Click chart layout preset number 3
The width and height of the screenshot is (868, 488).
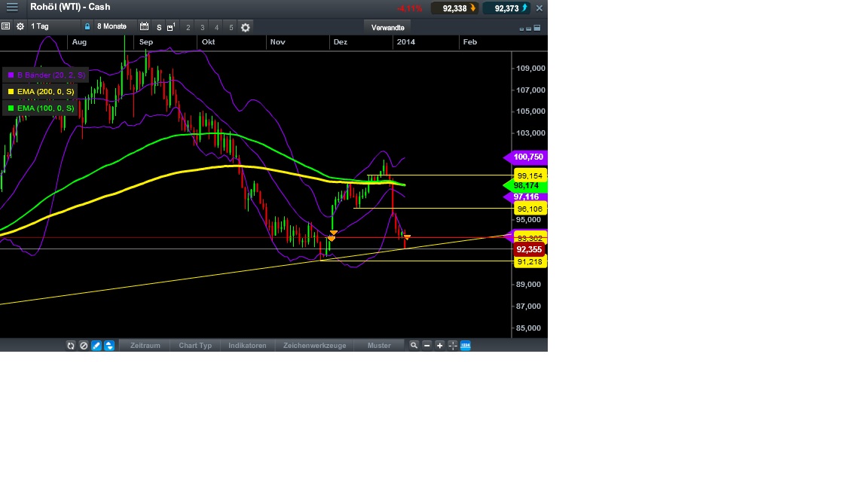(x=201, y=27)
